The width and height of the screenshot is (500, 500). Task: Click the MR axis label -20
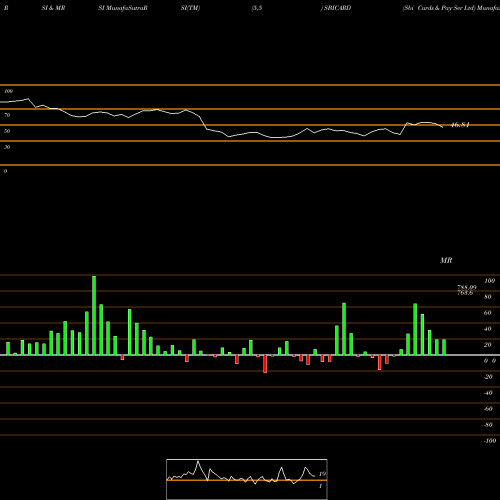tap(488, 377)
